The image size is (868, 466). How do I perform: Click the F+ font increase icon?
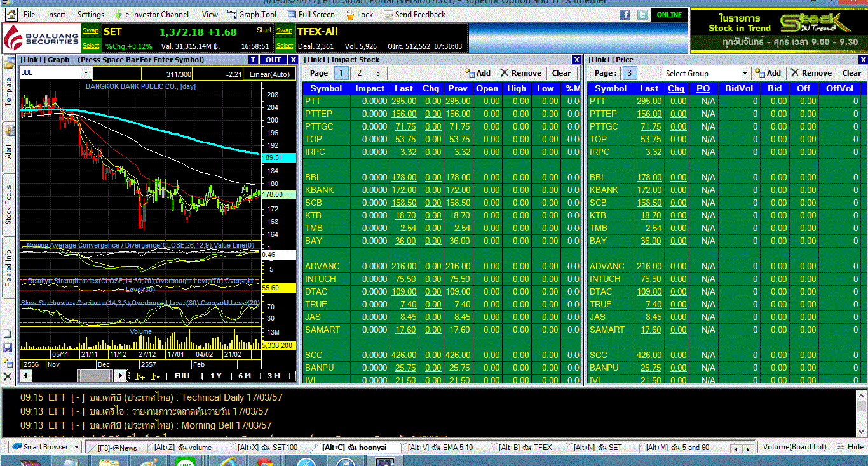point(140,376)
